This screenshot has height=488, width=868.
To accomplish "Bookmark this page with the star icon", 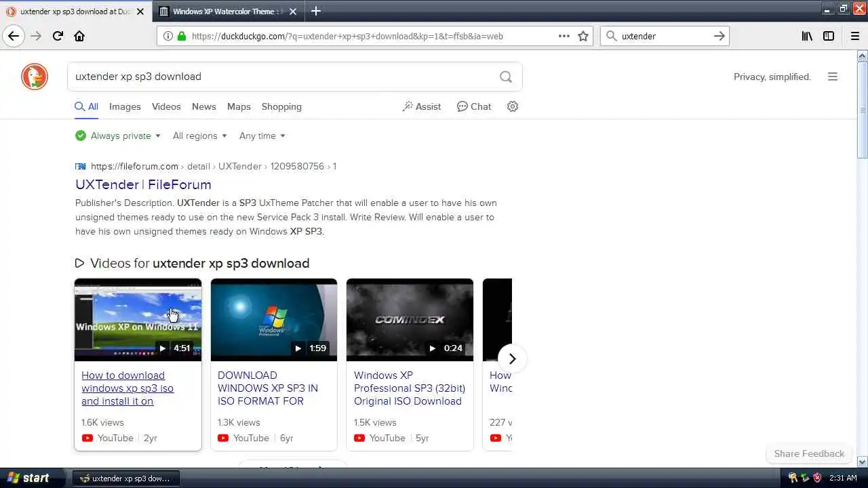I will pyautogui.click(x=583, y=36).
